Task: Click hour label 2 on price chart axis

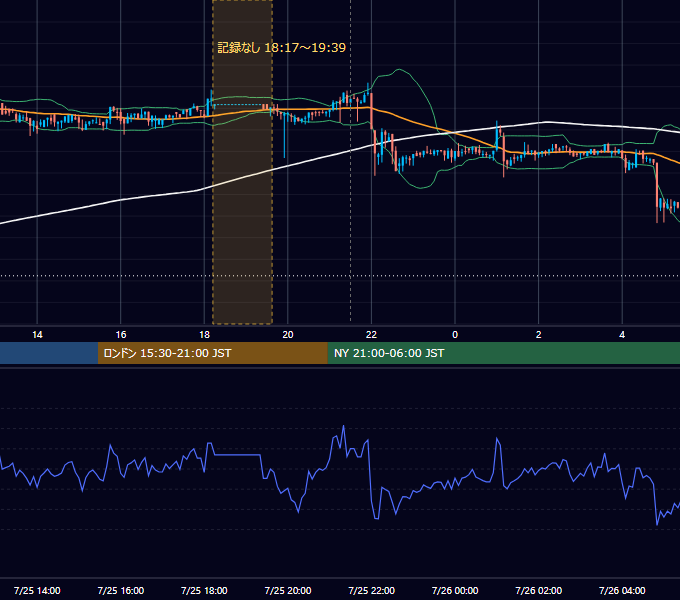Action: pyautogui.click(x=539, y=335)
